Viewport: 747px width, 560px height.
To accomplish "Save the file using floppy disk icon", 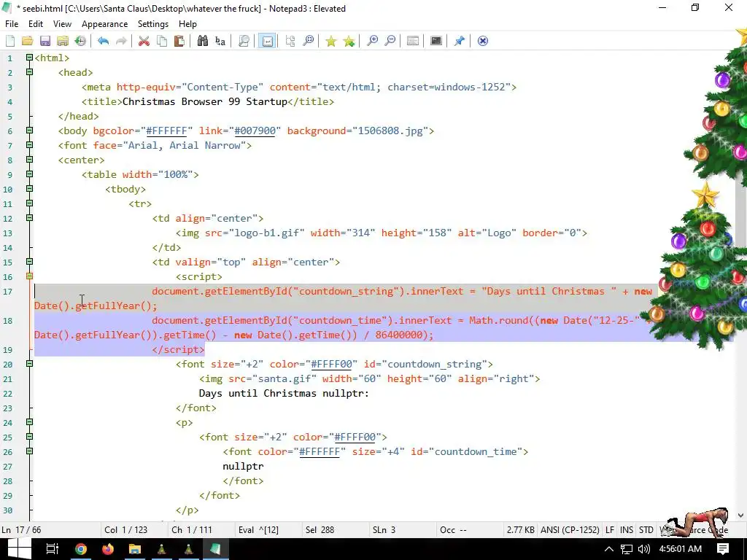I will point(45,41).
